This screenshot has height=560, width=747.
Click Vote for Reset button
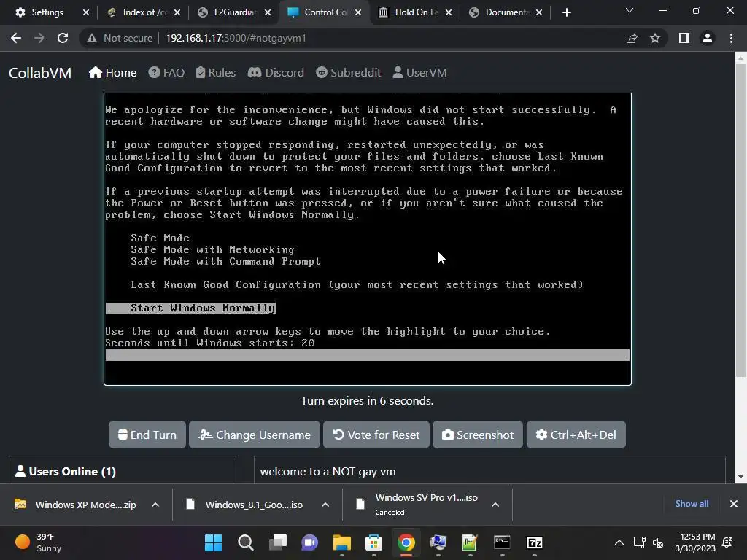[376, 435]
